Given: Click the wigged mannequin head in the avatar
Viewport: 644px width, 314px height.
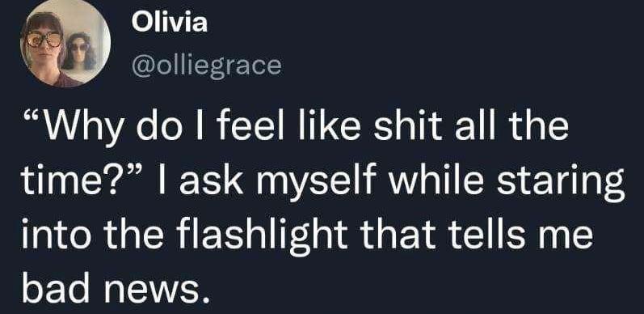Looking at the screenshot, I should [81, 52].
